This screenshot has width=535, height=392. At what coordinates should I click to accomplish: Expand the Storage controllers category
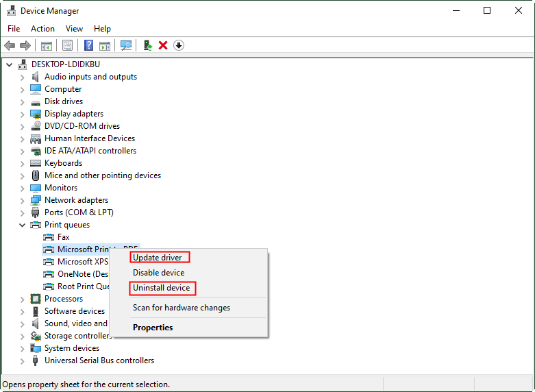point(22,336)
